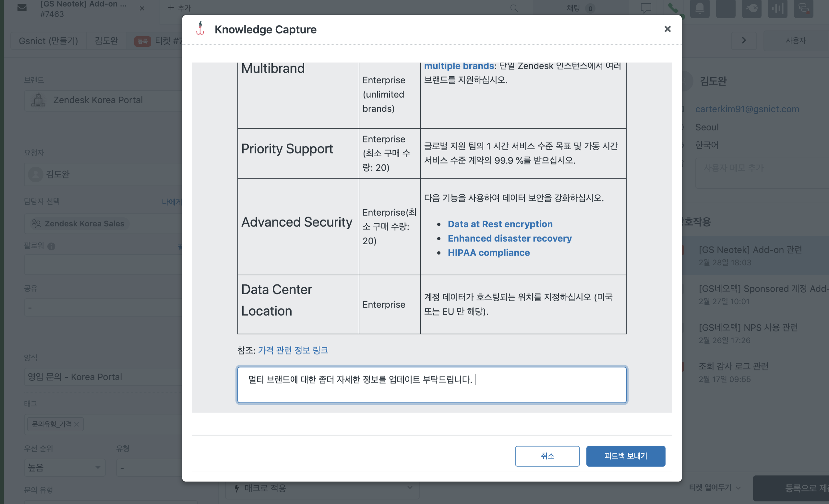The image size is (829, 504).
Task: Click the right chevron next to 사용자
Action: (x=744, y=41)
